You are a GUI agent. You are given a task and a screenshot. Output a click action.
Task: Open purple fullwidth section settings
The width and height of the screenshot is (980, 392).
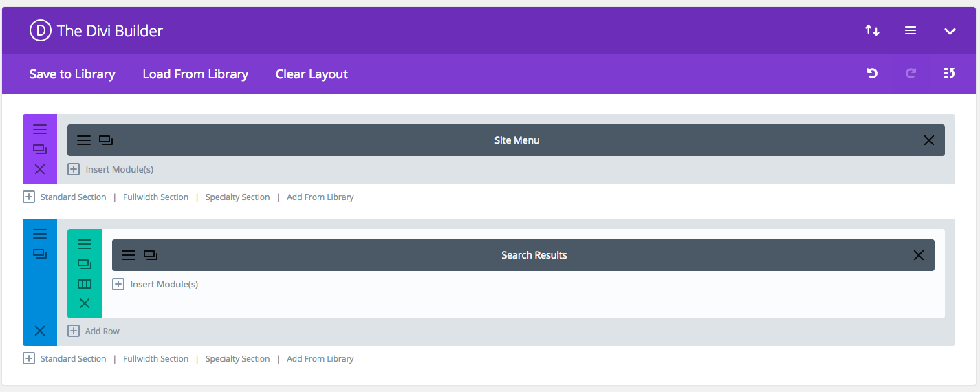click(x=40, y=129)
